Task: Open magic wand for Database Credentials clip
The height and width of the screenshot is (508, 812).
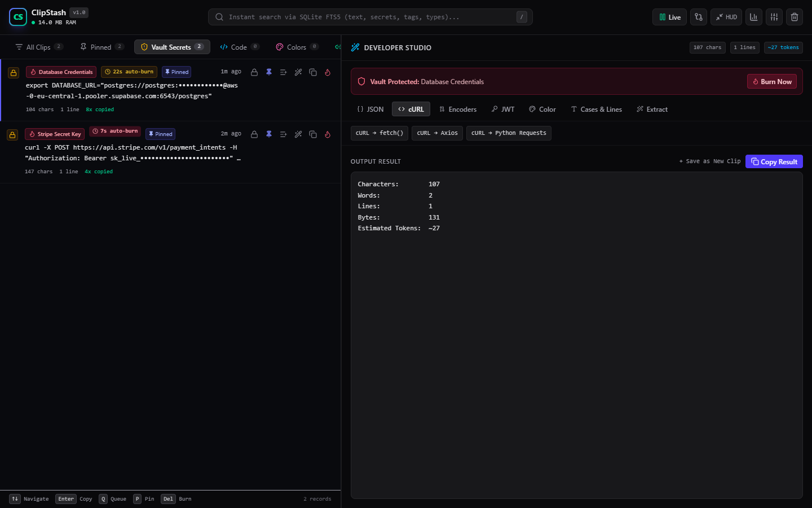Action: 298,72
